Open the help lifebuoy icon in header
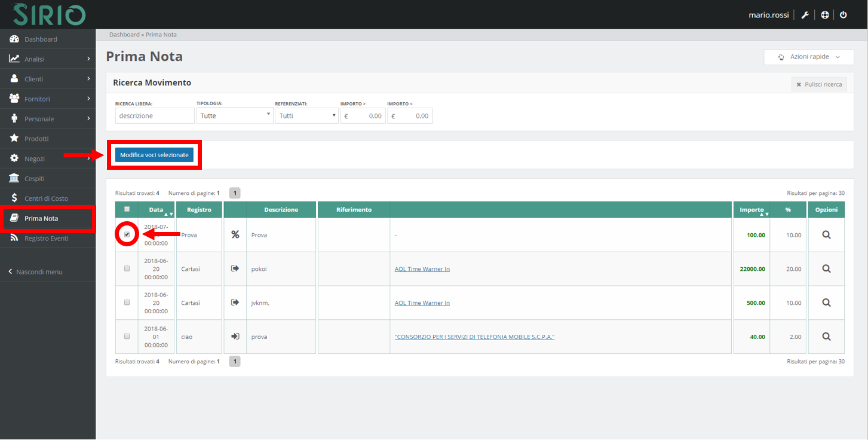868x440 pixels. click(x=824, y=15)
